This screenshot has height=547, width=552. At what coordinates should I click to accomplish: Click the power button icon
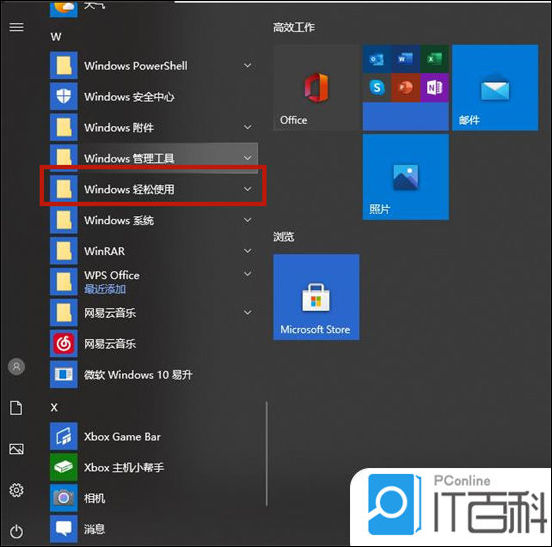[x=17, y=531]
